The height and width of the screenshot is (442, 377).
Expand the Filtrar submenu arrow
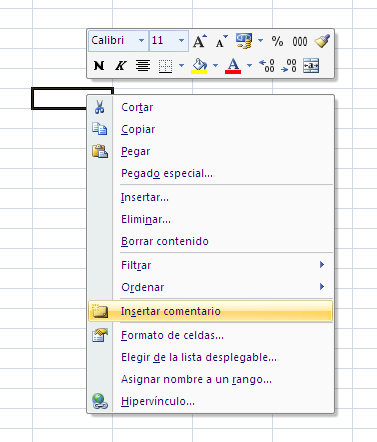tap(322, 265)
